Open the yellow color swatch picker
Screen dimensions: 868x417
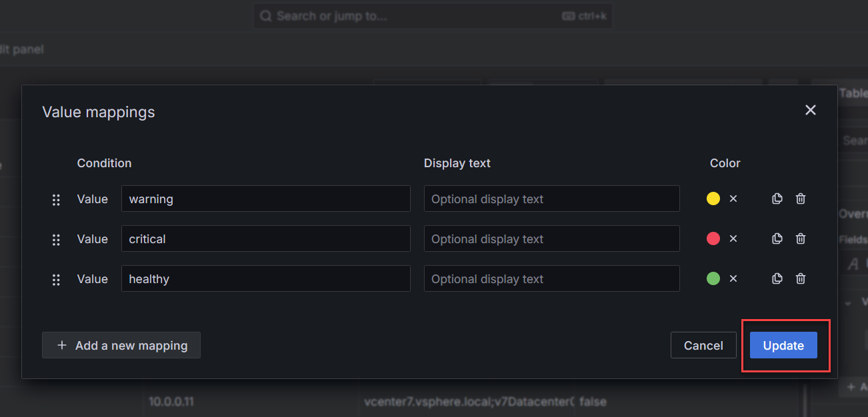(713, 199)
